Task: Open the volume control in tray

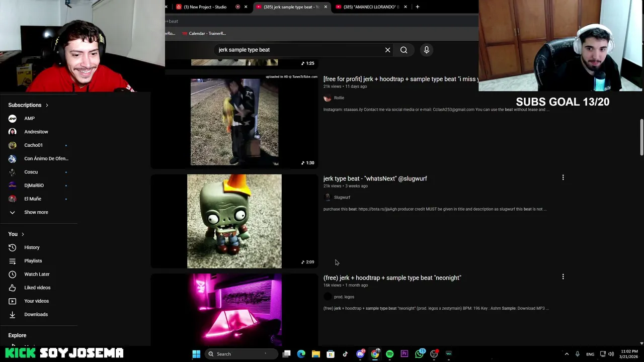Action: 611,354
